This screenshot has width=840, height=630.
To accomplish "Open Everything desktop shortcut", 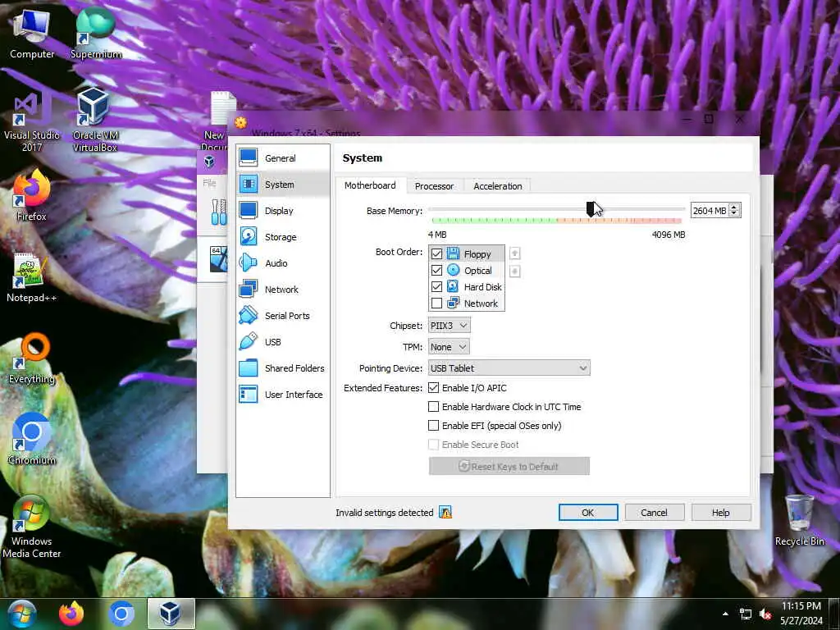I will [x=32, y=359].
